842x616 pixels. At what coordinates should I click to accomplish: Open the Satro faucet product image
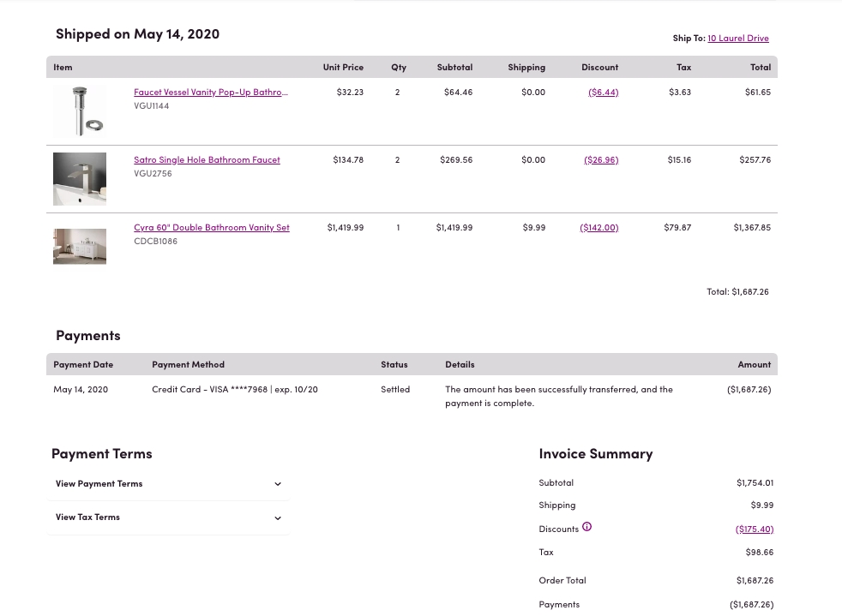pos(80,178)
